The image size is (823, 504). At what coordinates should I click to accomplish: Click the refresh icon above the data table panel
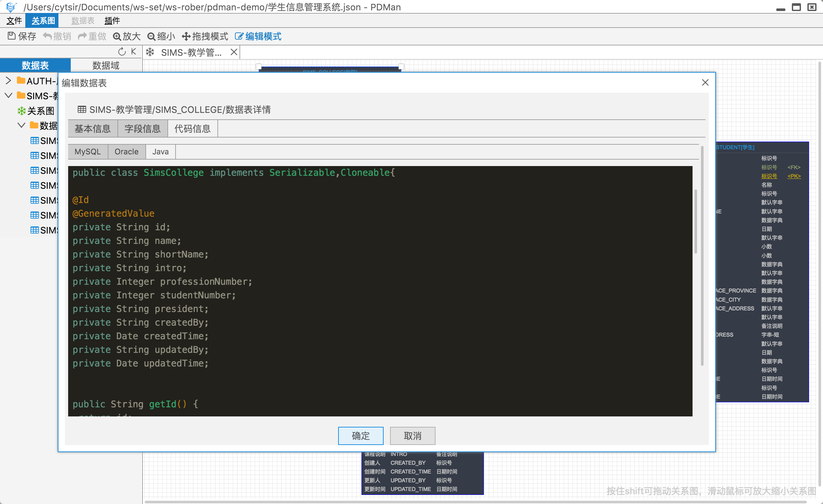tap(122, 52)
